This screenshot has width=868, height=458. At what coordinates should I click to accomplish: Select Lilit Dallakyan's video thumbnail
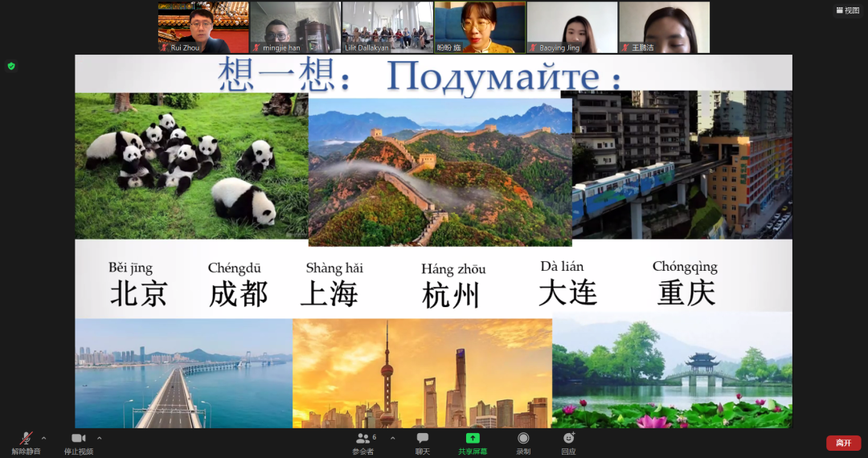pyautogui.click(x=387, y=27)
